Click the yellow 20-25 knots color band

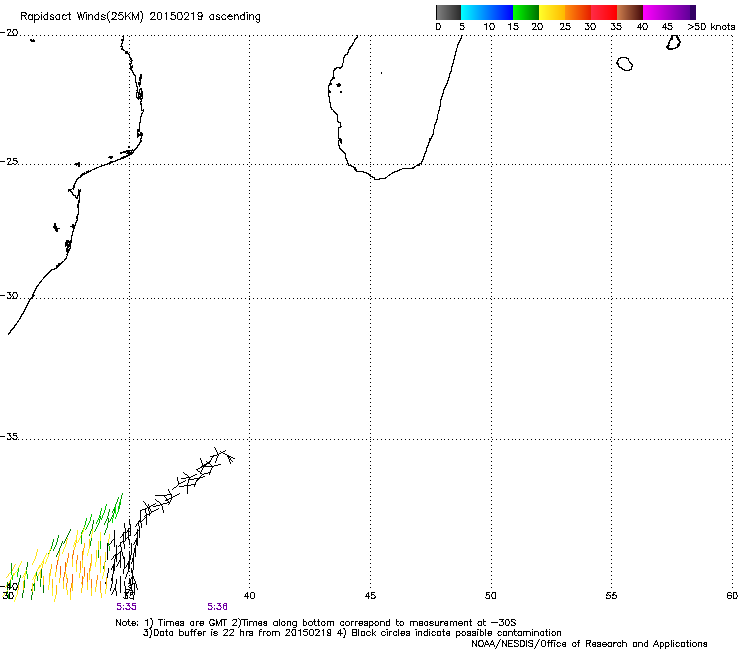(552, 12)
